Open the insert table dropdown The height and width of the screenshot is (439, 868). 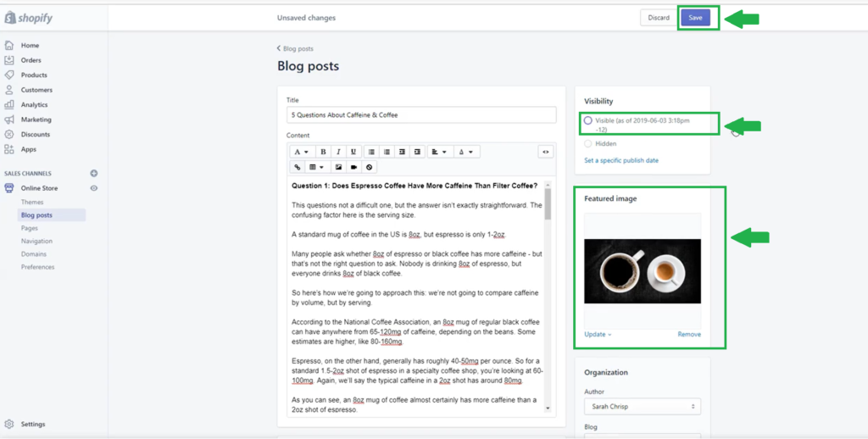[317, 167]
